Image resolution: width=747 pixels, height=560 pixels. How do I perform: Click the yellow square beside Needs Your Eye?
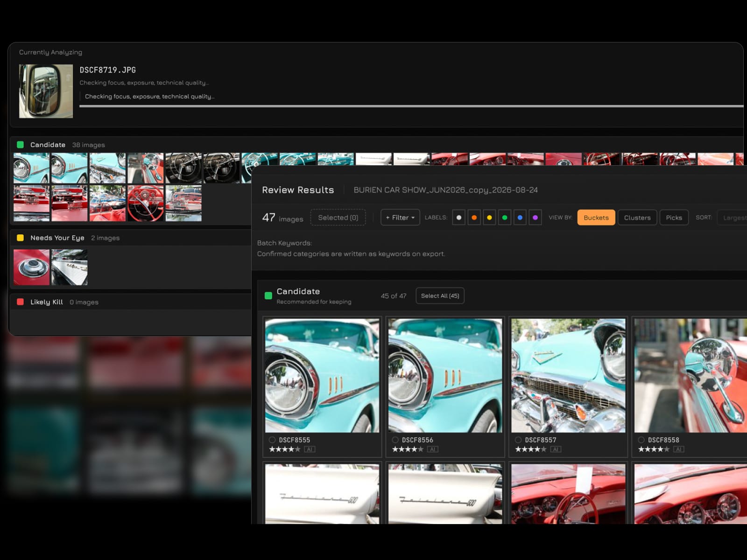tap(21, 238)
